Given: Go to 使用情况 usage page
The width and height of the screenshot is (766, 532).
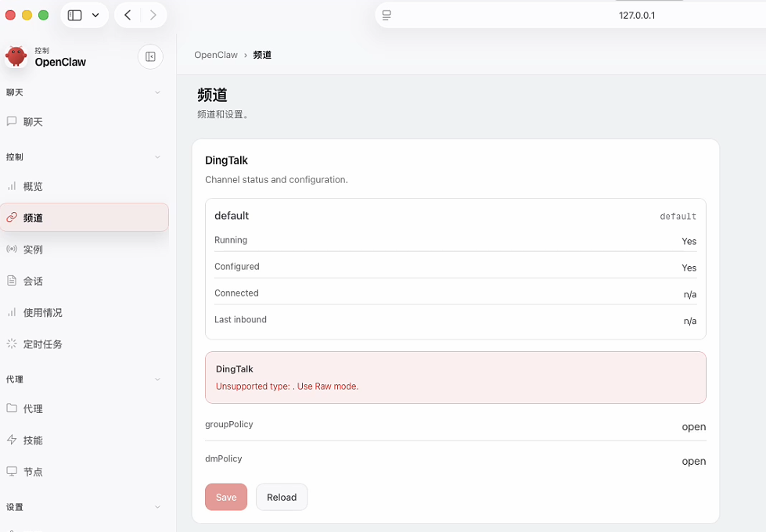Looking at the screenshot, I should (x=42, y=312).
